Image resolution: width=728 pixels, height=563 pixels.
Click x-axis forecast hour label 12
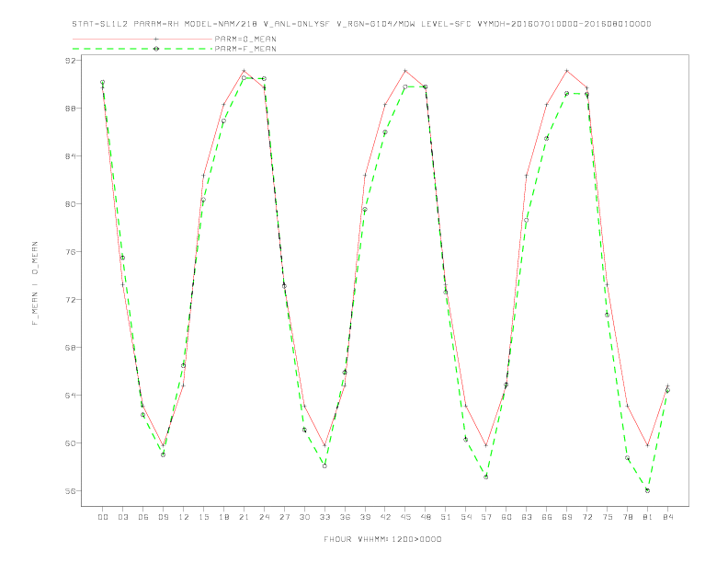tap(184, 517)
